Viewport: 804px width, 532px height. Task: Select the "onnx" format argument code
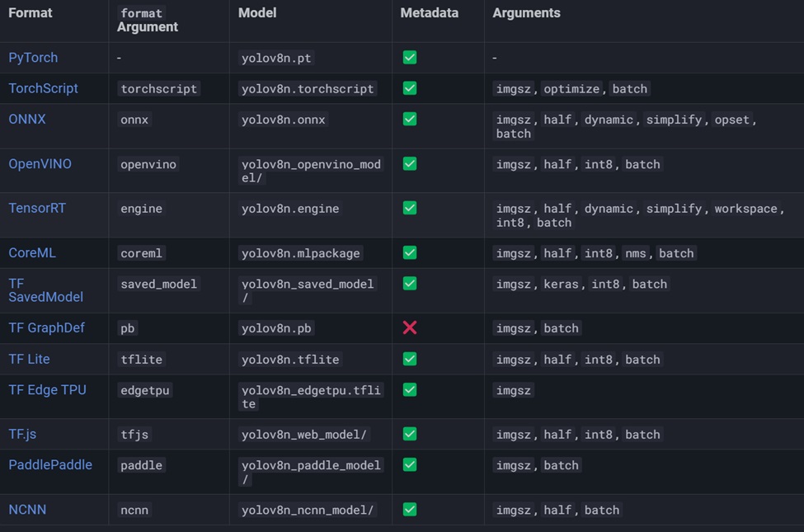click(134, 120)
